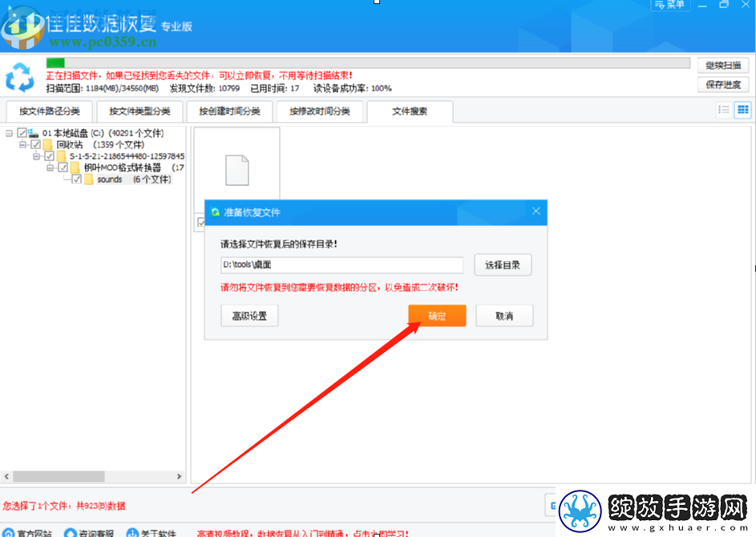
Task: Switch to 按创建时间分类 tab
Action: (229, 111)
